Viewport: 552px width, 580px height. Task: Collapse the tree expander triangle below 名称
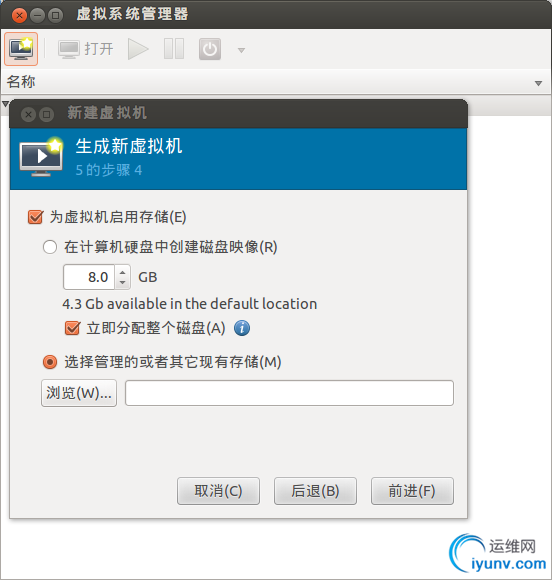(5, 104)
